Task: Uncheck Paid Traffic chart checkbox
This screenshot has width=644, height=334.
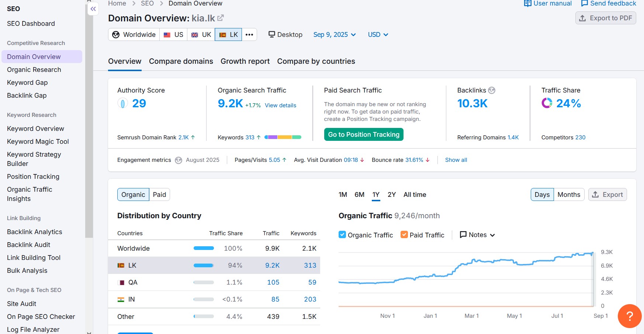Action: point(404,234)
